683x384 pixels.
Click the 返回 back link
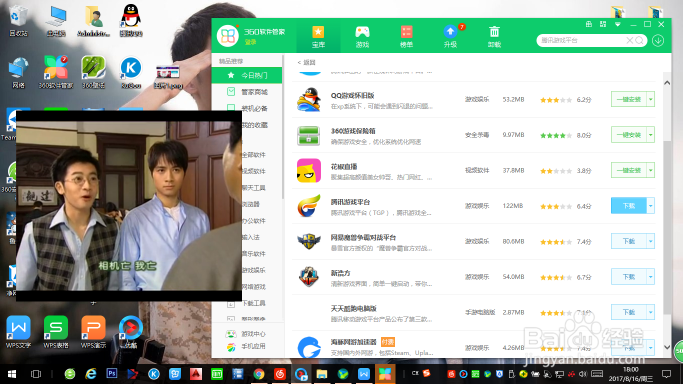coord(306,63)
